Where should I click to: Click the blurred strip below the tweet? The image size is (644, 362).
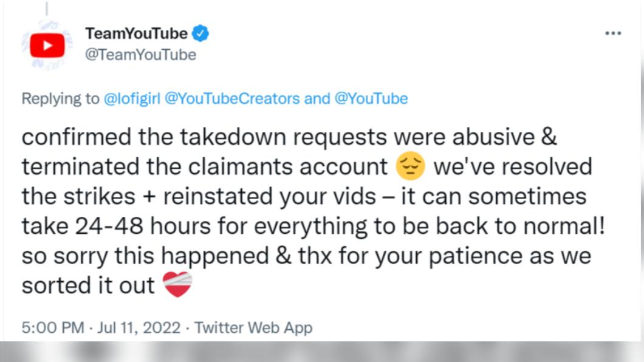coord(322,352)
